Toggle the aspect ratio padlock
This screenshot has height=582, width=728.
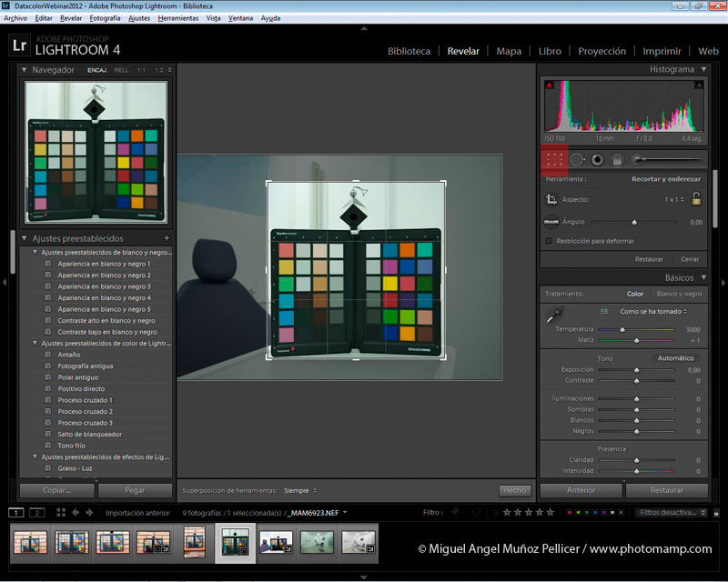click(696, 198)
